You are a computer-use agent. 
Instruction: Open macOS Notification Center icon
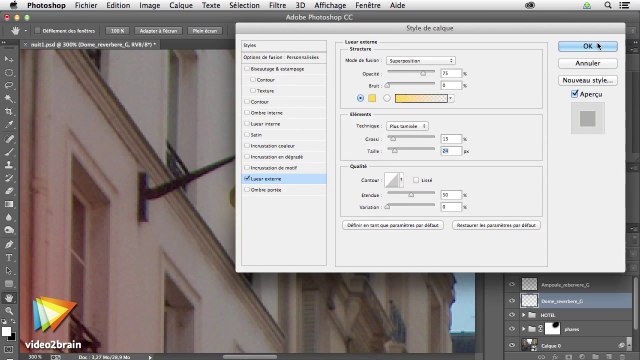[624, 5]
